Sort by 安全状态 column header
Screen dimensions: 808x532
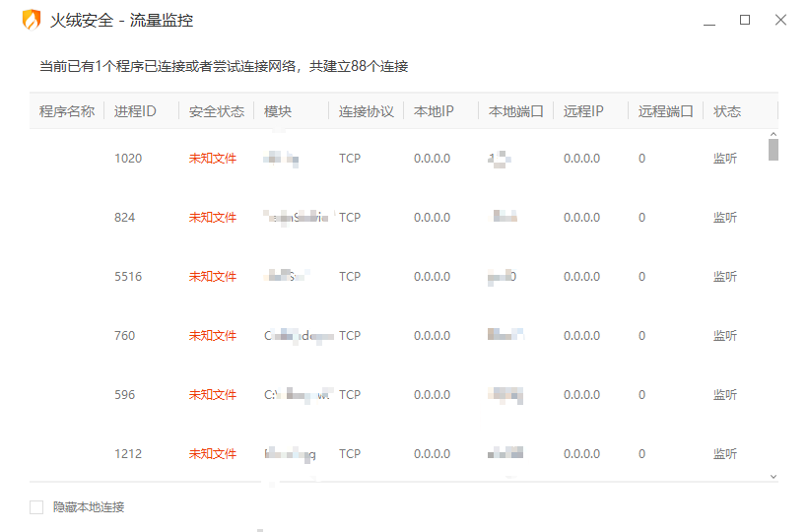[217, 111]
